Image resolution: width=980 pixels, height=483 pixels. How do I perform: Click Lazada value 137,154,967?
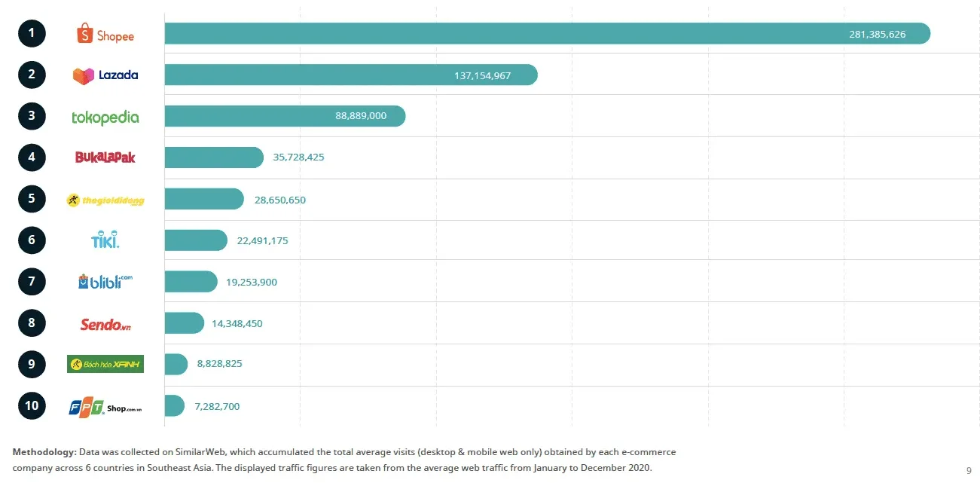coord(483,76)
